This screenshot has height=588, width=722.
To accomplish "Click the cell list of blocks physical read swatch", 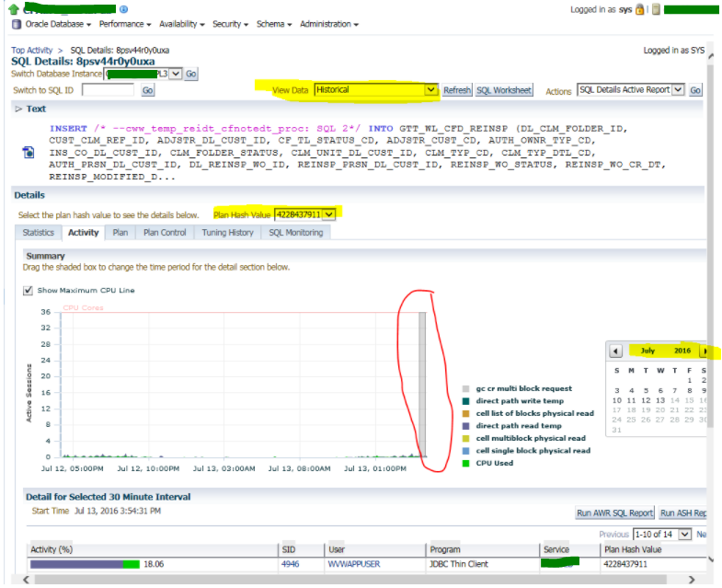I will (466, 414).
